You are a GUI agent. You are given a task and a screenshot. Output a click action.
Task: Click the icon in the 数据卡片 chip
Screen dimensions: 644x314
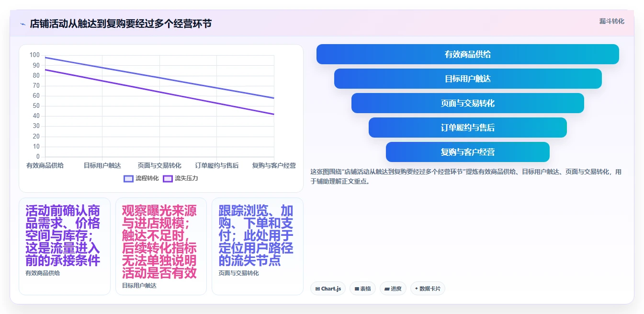coord(417,289)
